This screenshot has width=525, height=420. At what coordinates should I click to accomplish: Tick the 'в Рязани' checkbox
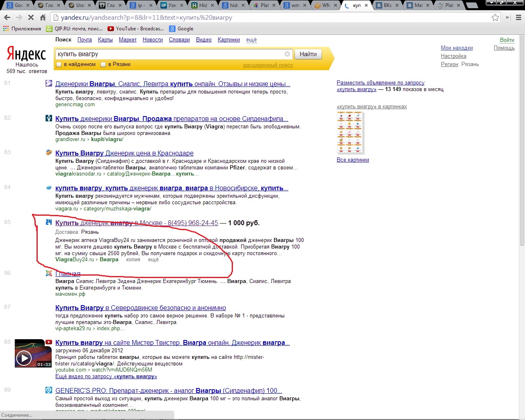103,64
